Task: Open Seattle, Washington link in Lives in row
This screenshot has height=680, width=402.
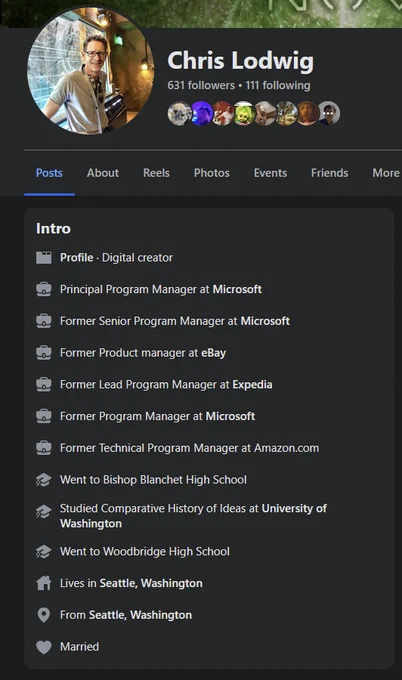Action: point(151,583)
